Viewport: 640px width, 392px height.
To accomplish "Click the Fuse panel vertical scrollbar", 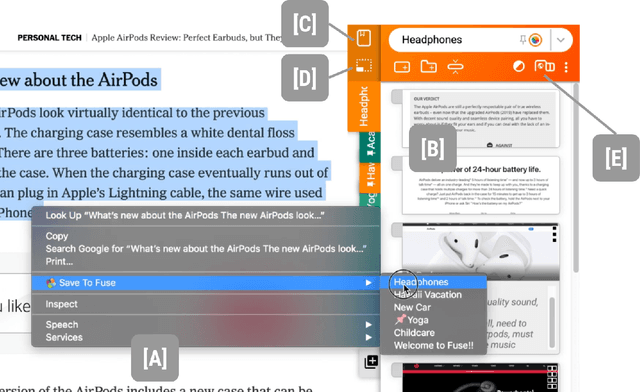I will click(x=576, y=178).
